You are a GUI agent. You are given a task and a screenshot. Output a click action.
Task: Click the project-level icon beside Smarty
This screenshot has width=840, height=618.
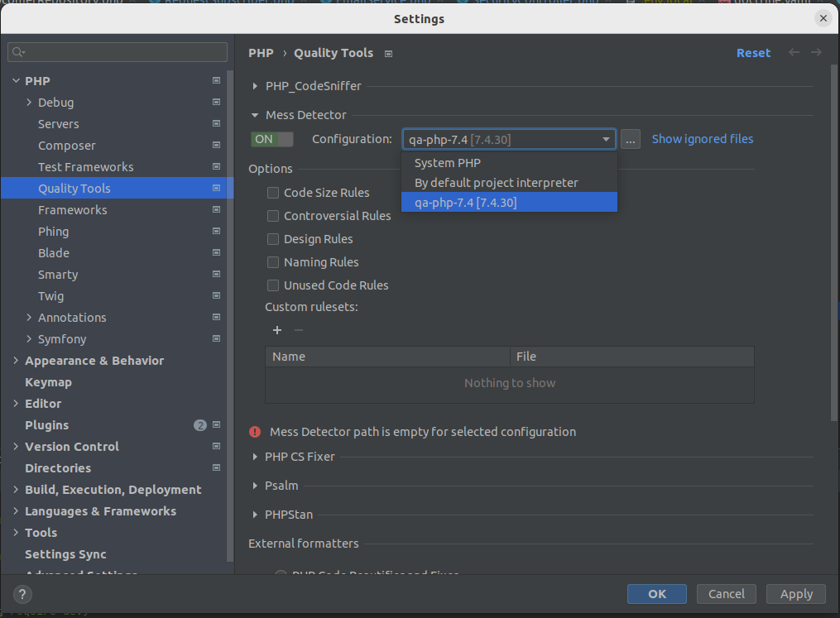[217, 274]
